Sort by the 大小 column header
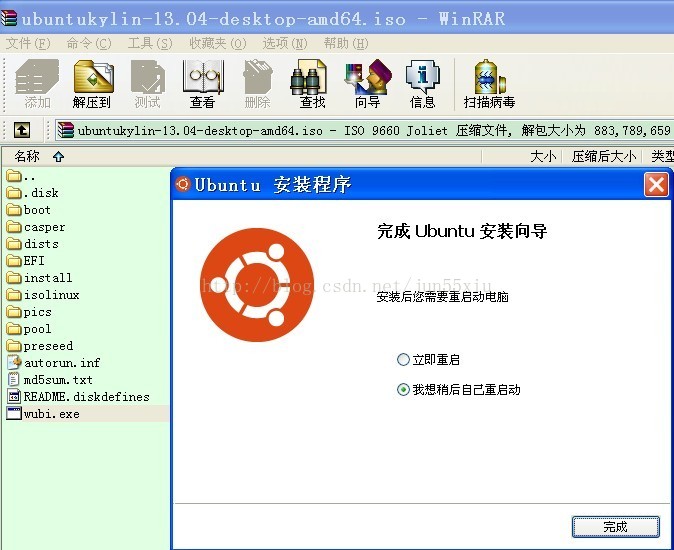Screen dimensions: 674x550 tap(543, 156)
